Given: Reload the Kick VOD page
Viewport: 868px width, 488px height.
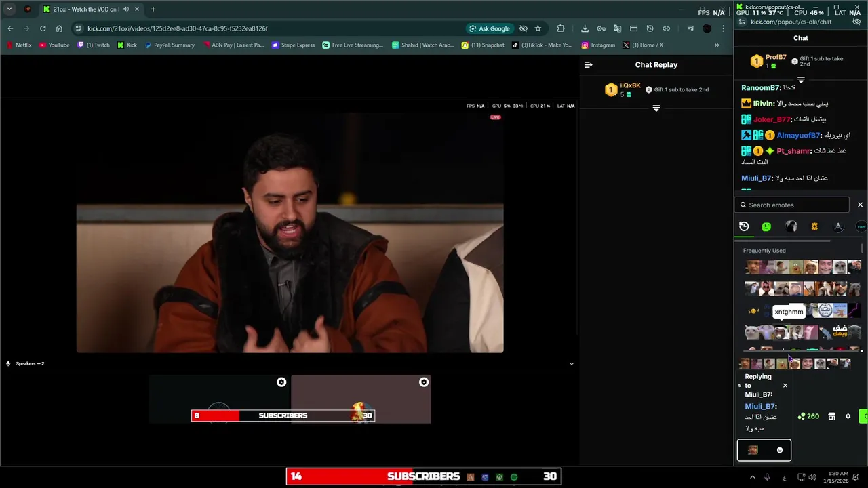Looking at the screenshot, I should pos(43,28).
